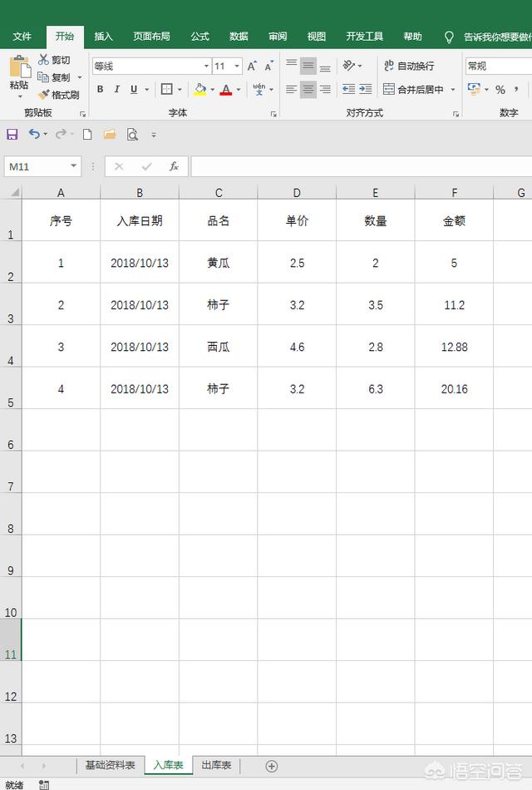Click the cell borders icon
This screenshot has width=532, height=790.
(166, 89)
